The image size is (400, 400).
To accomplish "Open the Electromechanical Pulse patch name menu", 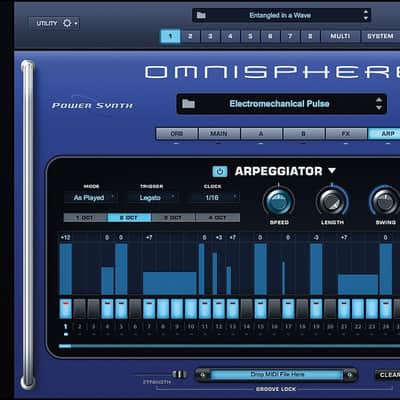I will [x=279, y=104].
